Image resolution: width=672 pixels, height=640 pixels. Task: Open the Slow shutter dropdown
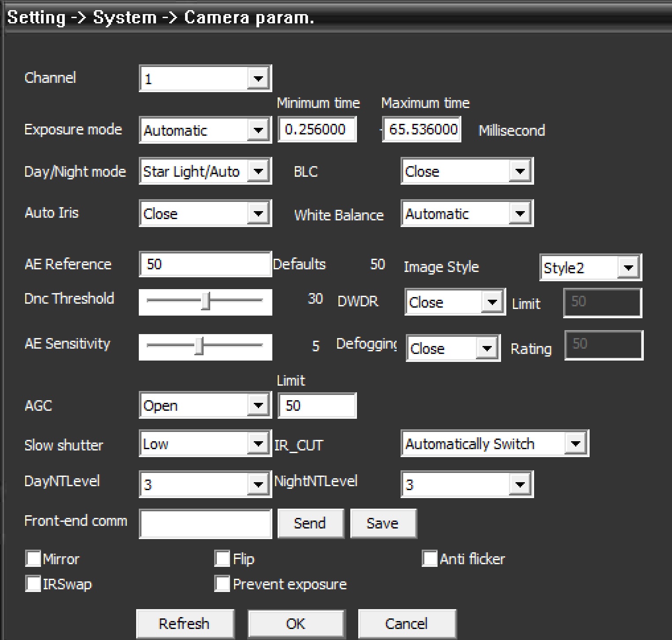click(258, 443)
